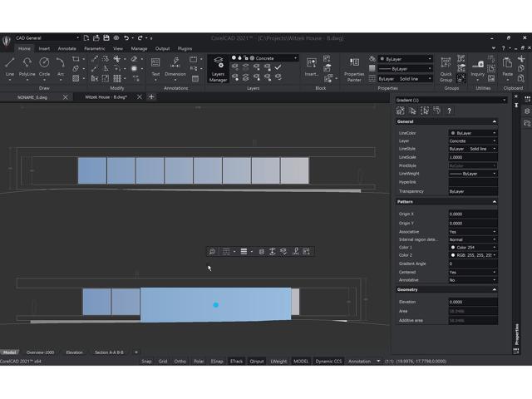Screen dimensions: 532x399
Task: Switch to the Elevation sheet tab
Action: [x=74, y=352]
